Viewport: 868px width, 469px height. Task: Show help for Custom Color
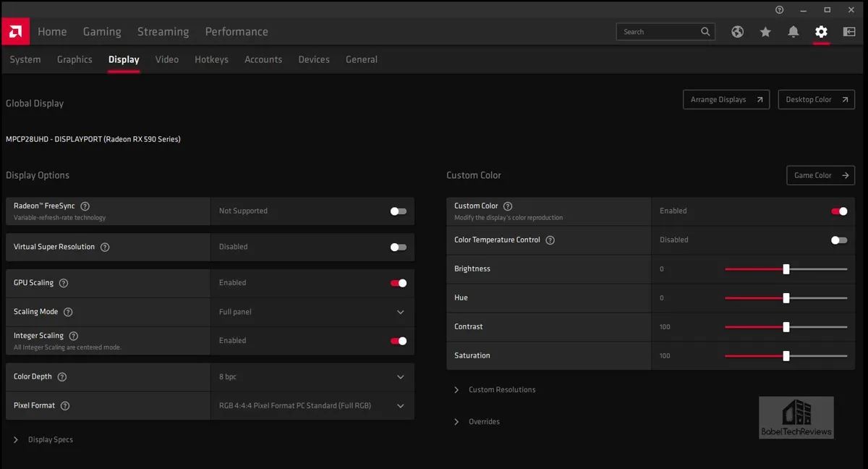click(508, 206)
